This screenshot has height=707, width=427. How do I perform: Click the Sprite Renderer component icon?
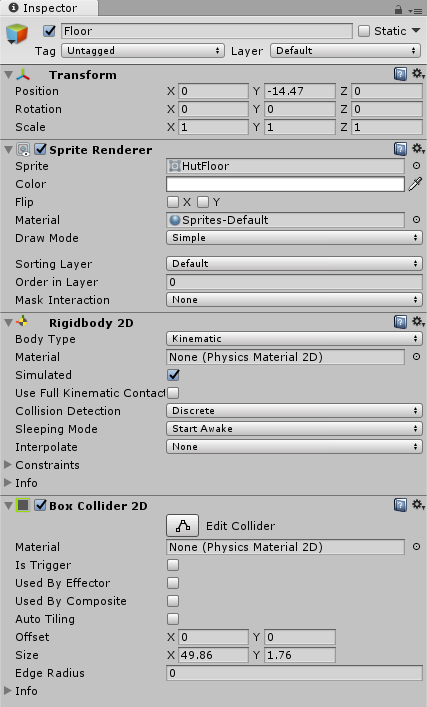23,149
